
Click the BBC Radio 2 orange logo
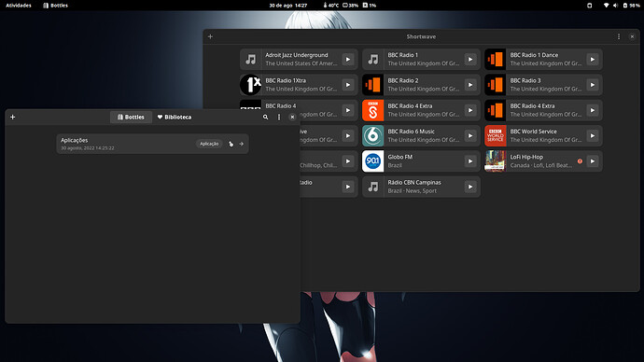(x=373, y=85)
